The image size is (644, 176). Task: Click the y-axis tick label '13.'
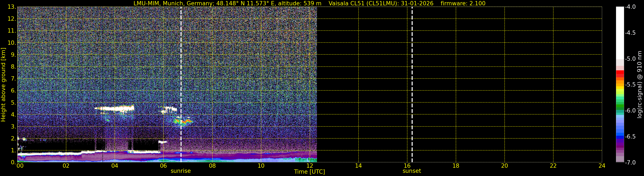[12, 7]
